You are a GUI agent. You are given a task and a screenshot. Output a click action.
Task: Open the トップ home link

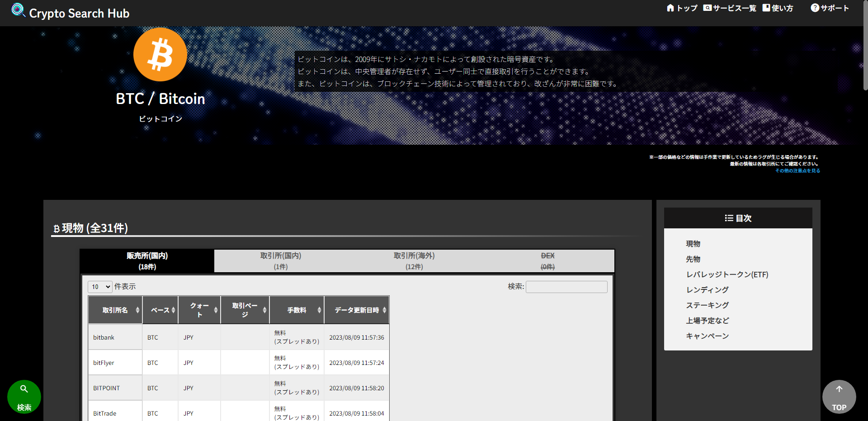[682, 8]
